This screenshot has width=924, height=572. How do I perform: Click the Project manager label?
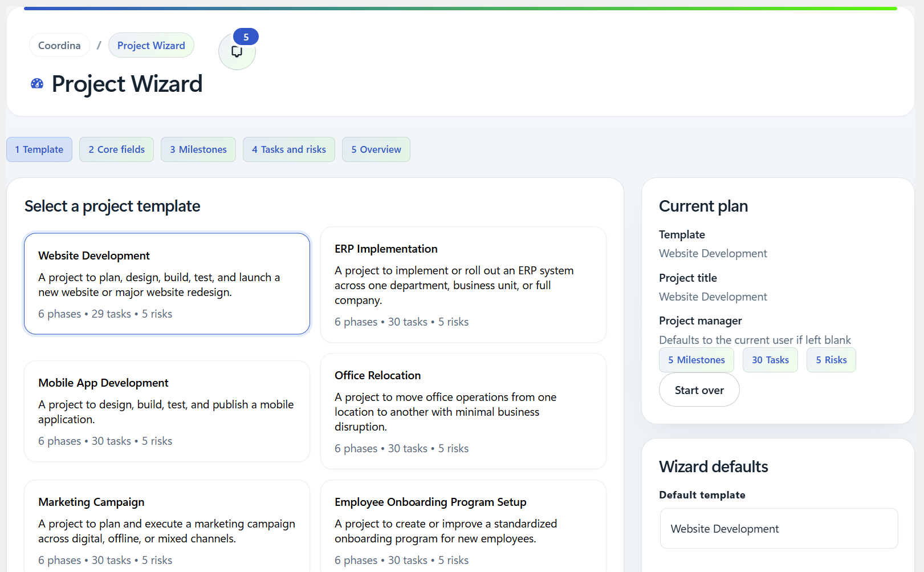tap(701, 321)
